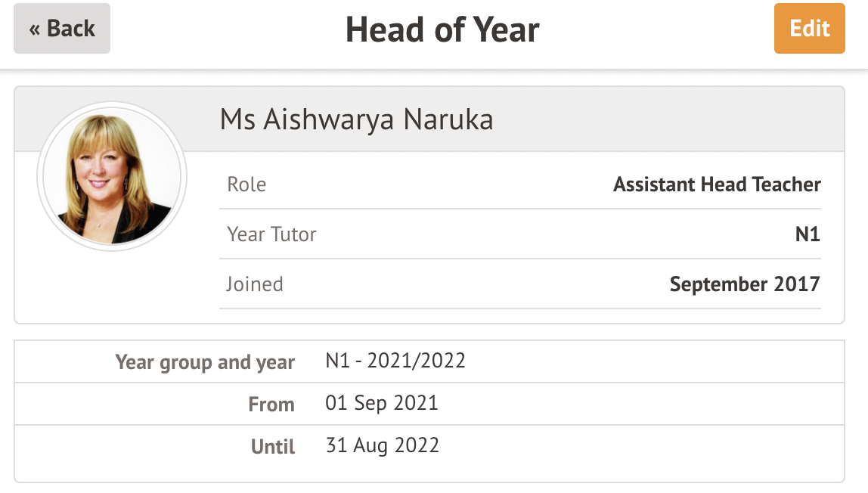Viewport: 868px width, 493px height.
Task: Select the 31 Aug 2022 end date
Action: [x=383, y=445]
